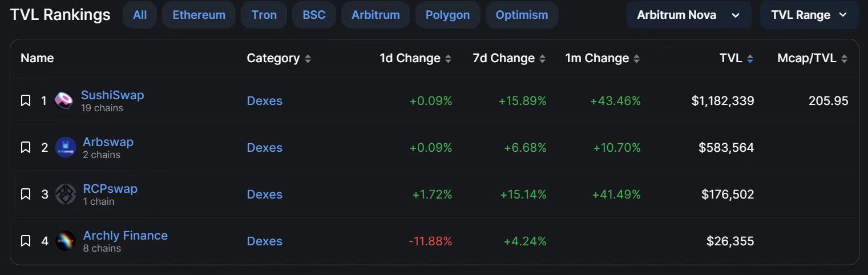Click the SushiSwap protocol logo icon
868x275 pixels.
[64, 101]
